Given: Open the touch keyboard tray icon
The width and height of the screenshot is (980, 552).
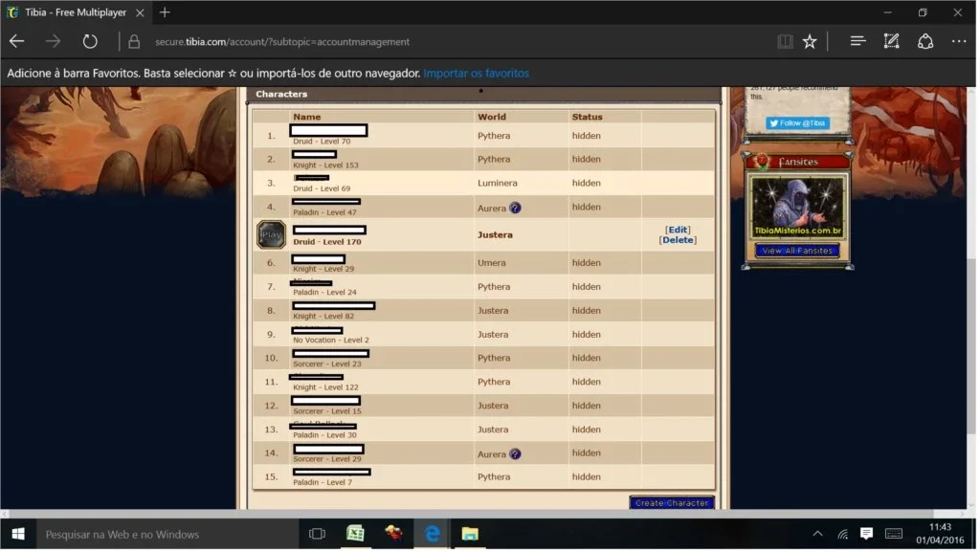Looking at the screenshot, I should click(x=895, y=535).
